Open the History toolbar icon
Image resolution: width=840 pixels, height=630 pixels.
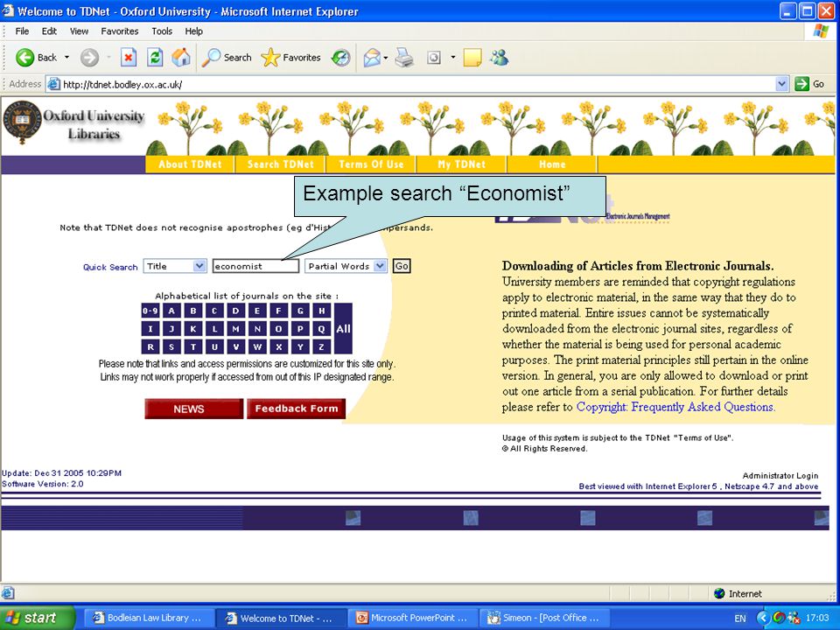[x=340, y=58]
